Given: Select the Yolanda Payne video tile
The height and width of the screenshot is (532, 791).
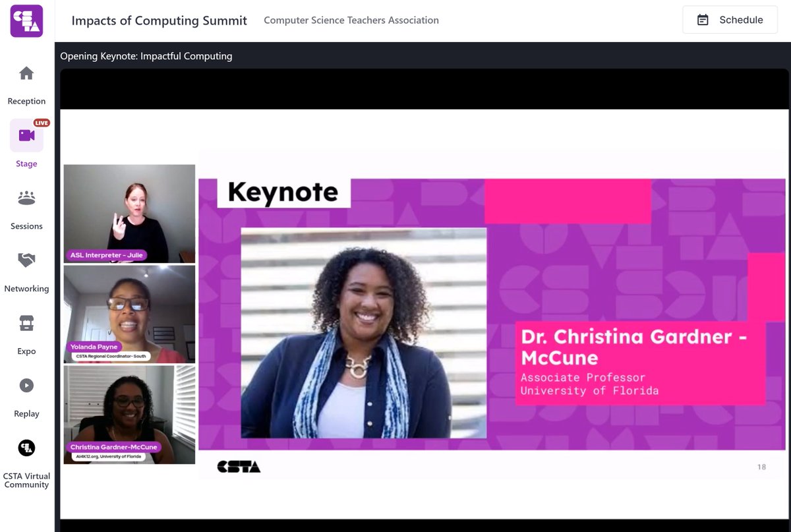Looking at the screenshot, I should (129, 314).
